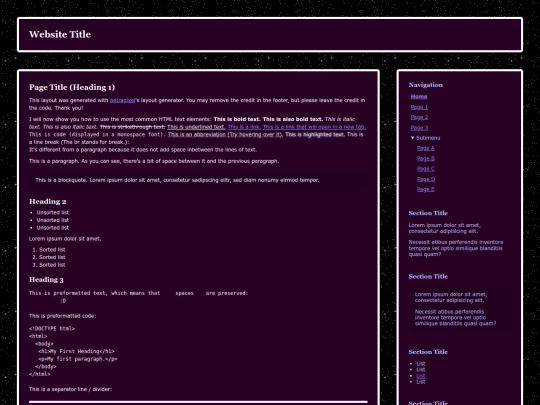This screenshot has width=540, height=405.
Task: Click the Heading 2 title
Action: pos(48,201)
